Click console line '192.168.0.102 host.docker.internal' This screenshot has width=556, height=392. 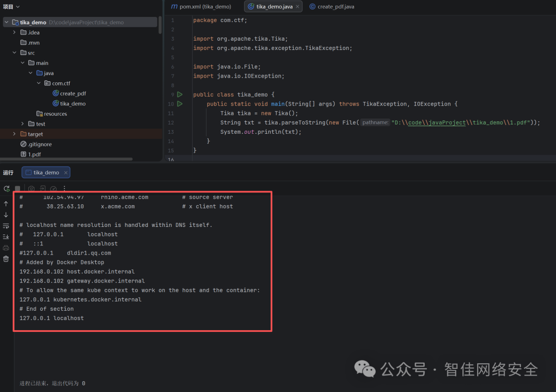tap(77, 272)
